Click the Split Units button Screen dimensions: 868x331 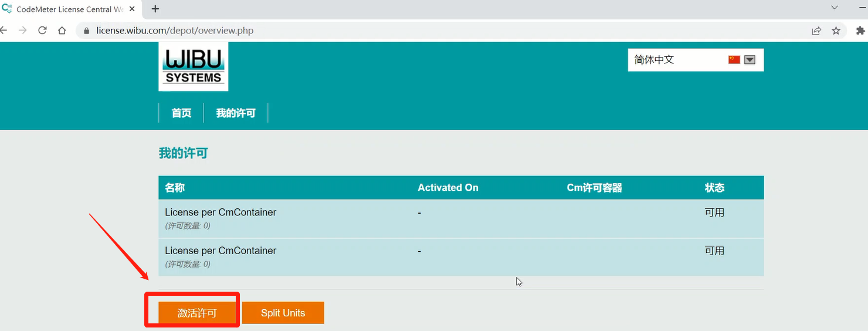tap(283, 313)
